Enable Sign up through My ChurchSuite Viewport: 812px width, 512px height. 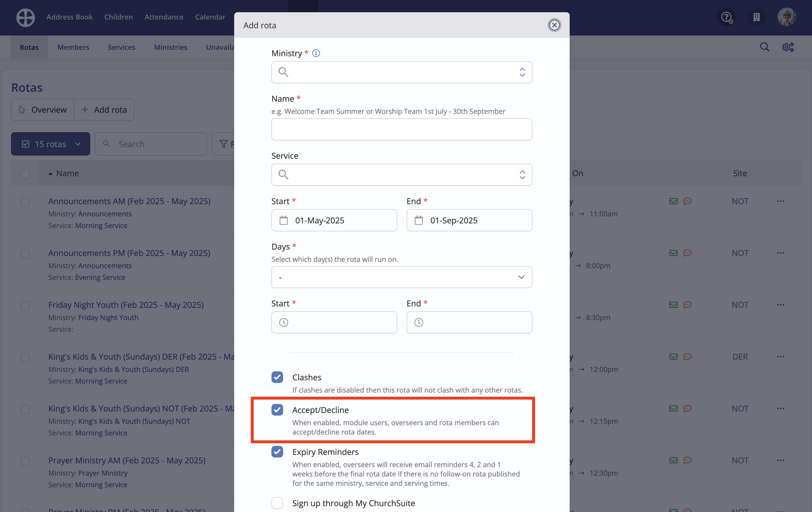[x=277, y=503]
